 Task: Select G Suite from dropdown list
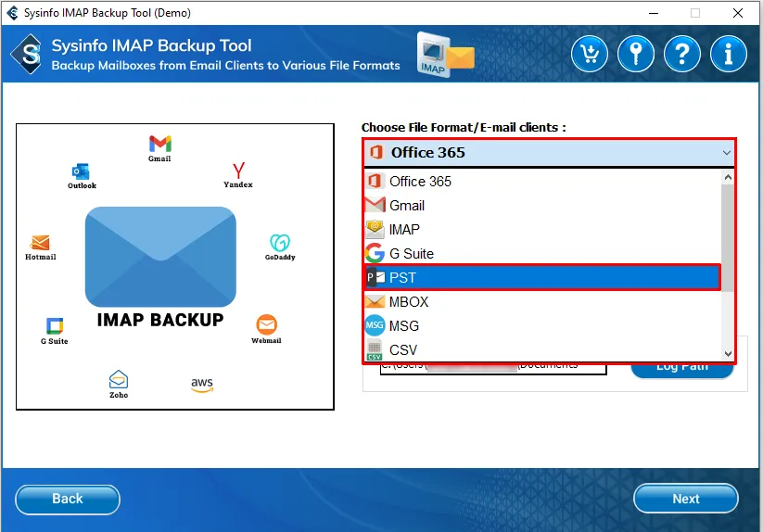pos(542,253)
